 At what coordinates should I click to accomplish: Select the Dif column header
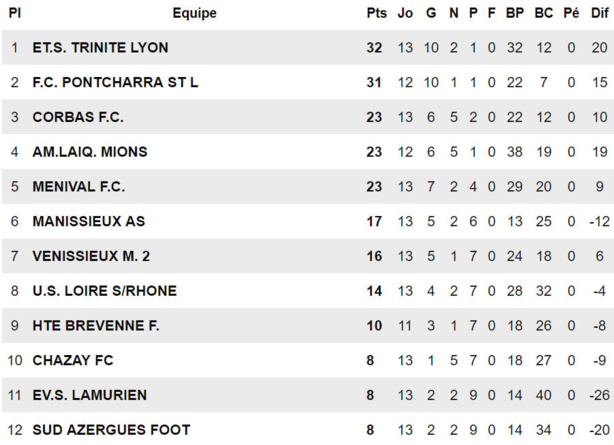(599, 14)
